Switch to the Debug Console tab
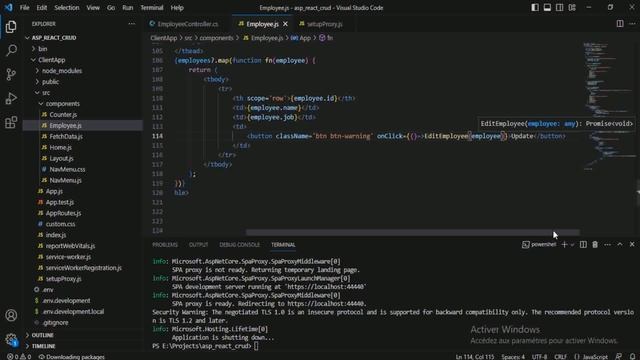This screenshot has height=360, width=640. [x=240, y=245]
